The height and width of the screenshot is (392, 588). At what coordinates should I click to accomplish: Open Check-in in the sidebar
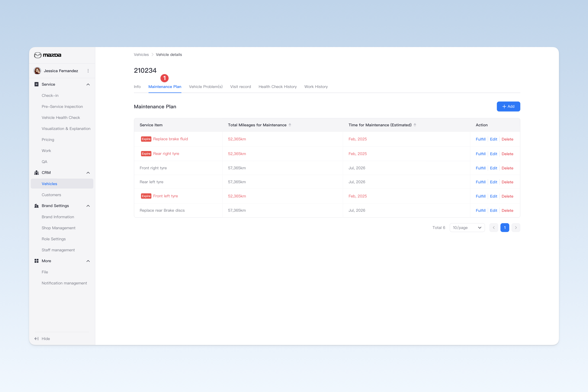(50, 96)
